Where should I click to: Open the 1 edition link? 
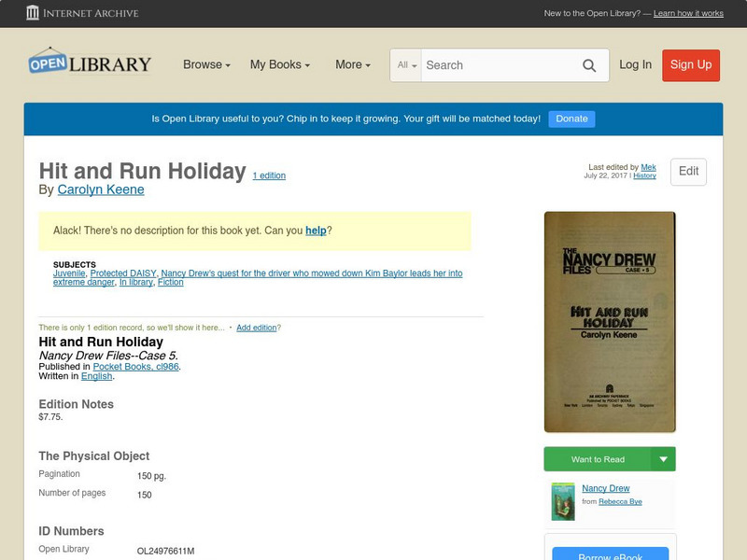click(269, 175)
